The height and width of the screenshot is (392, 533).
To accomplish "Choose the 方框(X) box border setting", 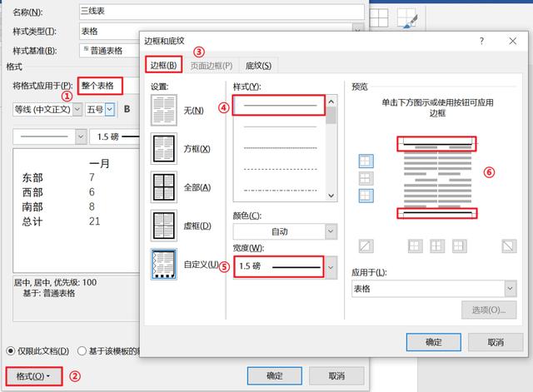I will [164, 148].
